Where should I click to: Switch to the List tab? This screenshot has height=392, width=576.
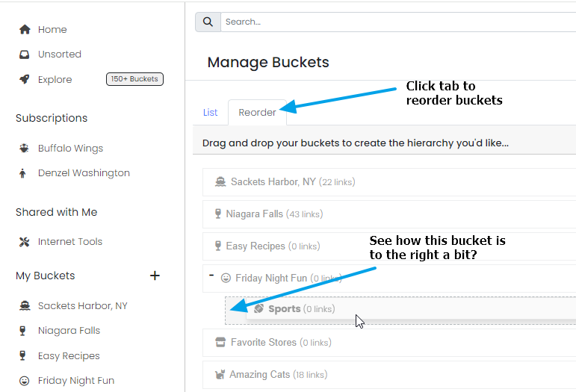tap(210, 112)
